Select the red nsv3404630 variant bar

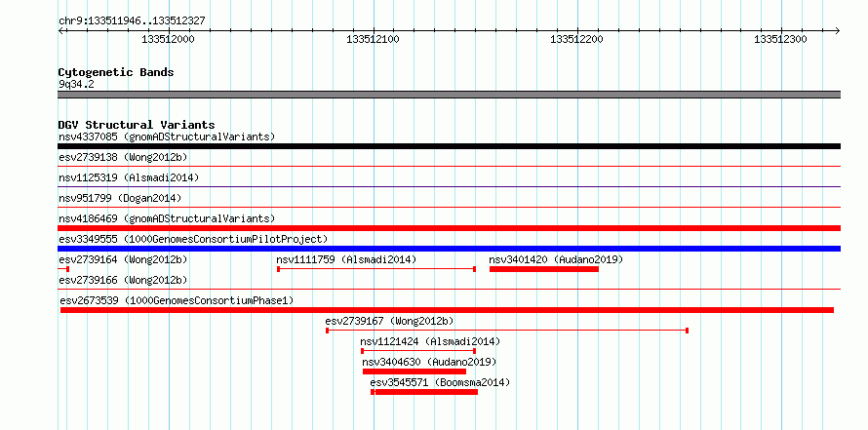click(x=414, y=371)
